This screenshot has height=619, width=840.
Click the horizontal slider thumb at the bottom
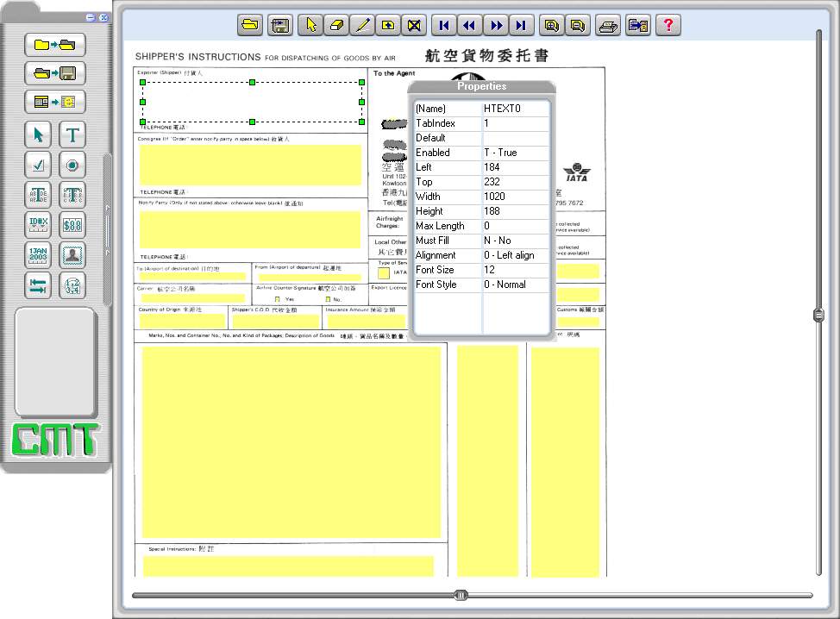[461, 595]
